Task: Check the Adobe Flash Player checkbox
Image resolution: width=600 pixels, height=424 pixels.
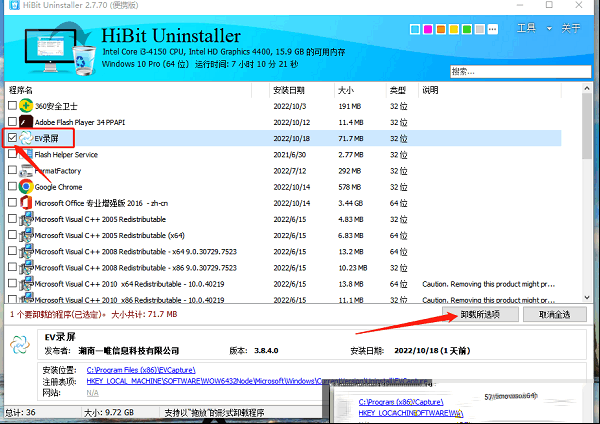Action: click(x=12, y=121)
